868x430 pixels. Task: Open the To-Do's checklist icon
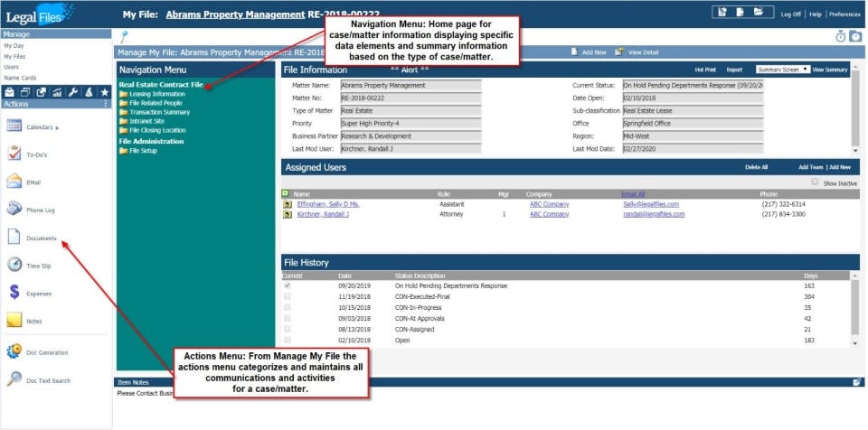[14, 154]
